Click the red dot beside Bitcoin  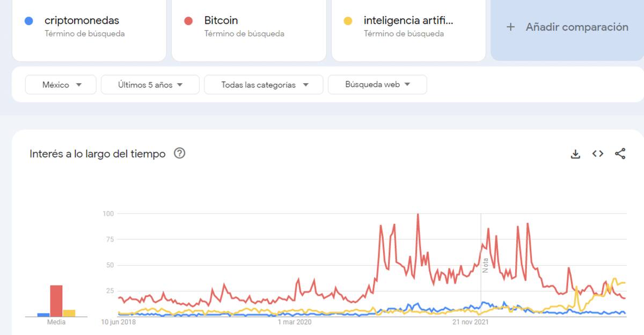pos(188,21)
